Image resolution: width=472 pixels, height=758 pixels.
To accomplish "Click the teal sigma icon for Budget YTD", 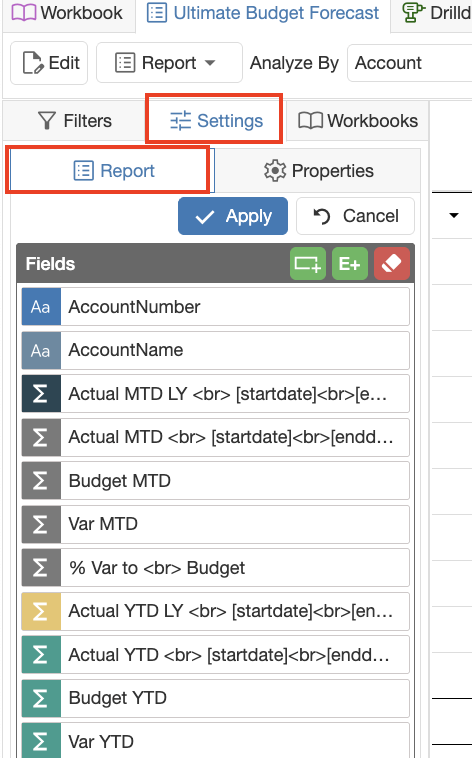I will tap(41, 698).
